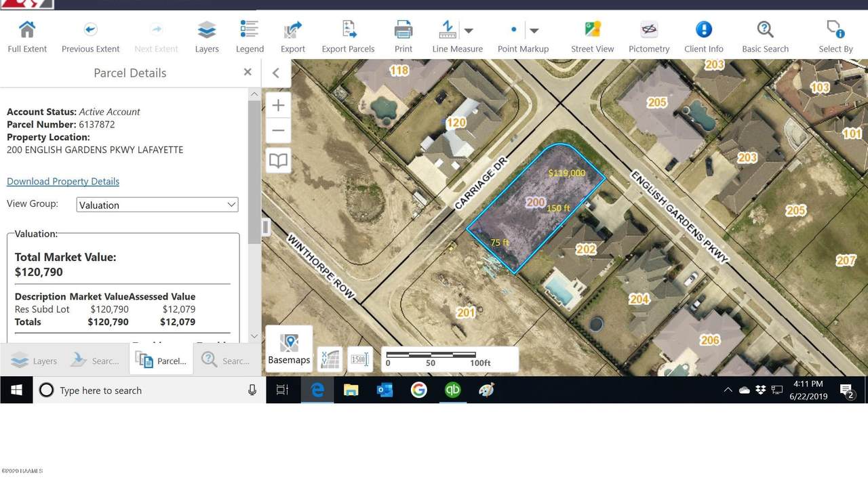Open the map bookmarks book icon
The width and height of the screenshot is (868, 488).
click(x=278, y=161)
